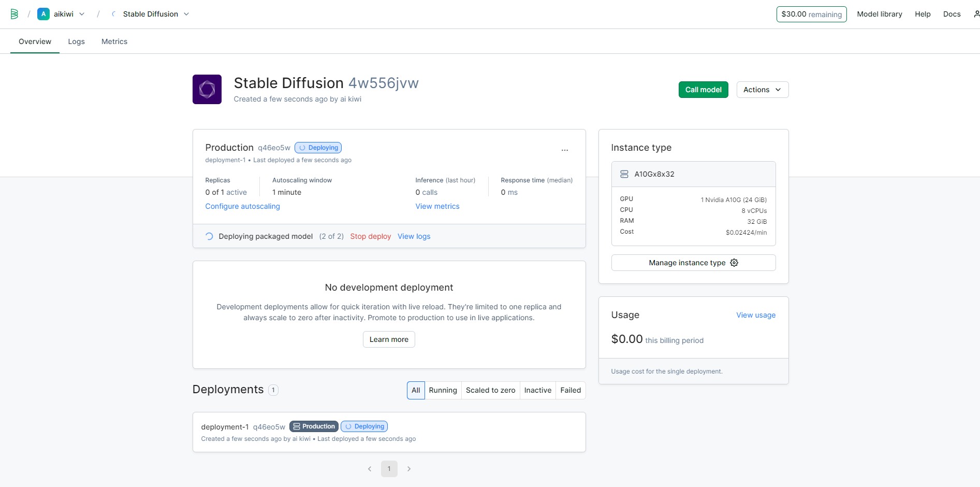Click the '$0.00' usage amount

(x=627, y=339)
